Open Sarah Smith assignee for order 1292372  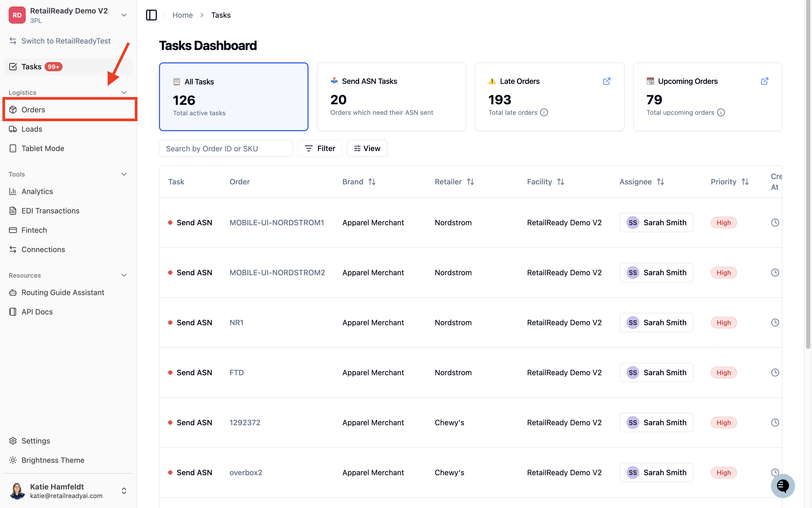(x=656, y=423)
